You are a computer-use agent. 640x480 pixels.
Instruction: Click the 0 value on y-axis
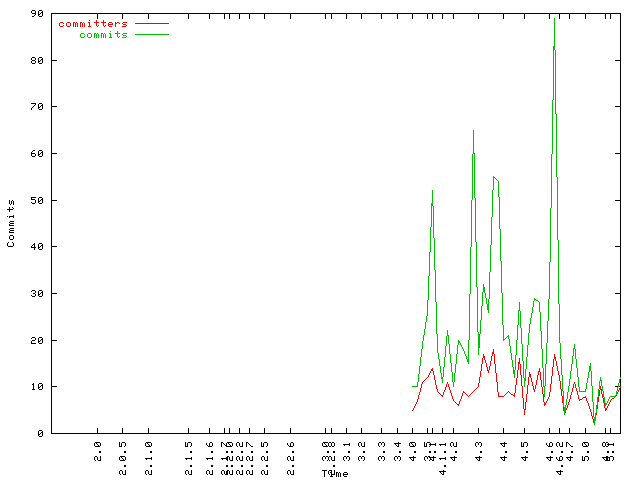click(x=39, y=434)
